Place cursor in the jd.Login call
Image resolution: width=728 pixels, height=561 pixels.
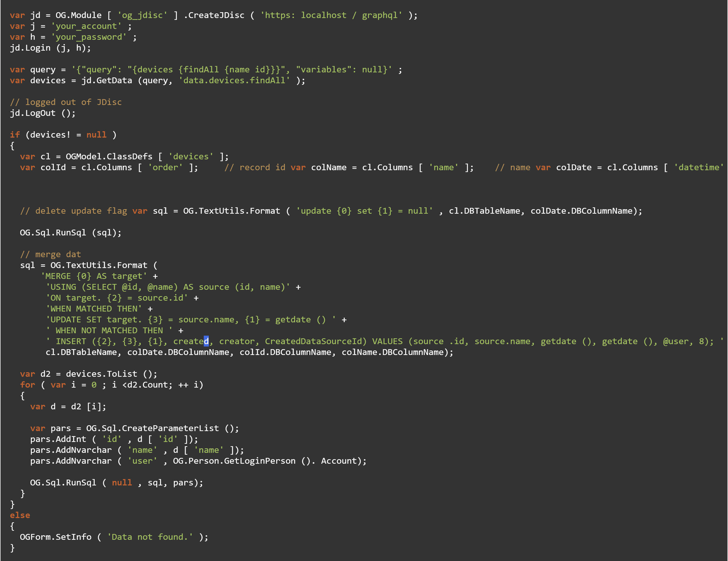[50, 48]
